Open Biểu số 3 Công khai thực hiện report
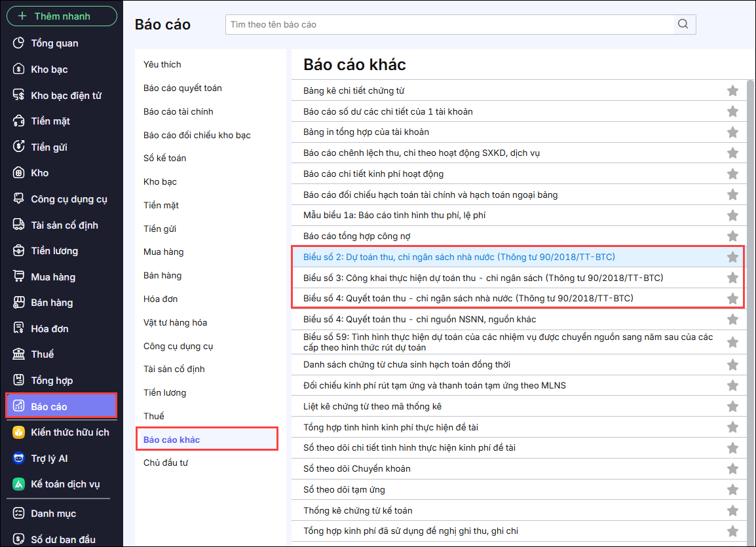This screenshot has height=547, width=756. [483, 278]
